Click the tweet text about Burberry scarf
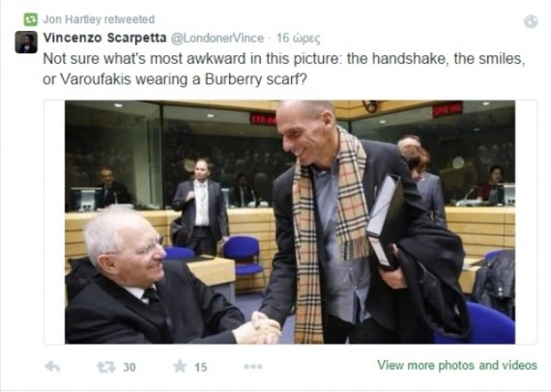 284,69
